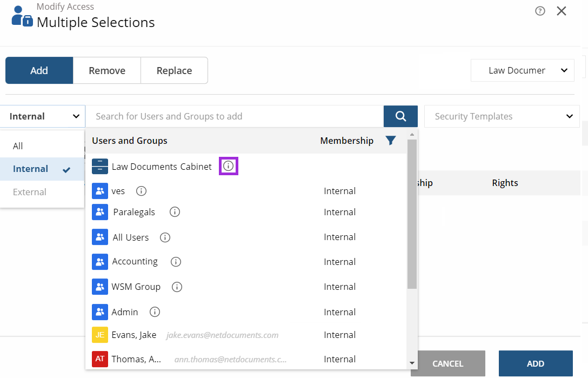Click the Rights column header
Screen dimensions: 588x378
[x=505, y=183]
